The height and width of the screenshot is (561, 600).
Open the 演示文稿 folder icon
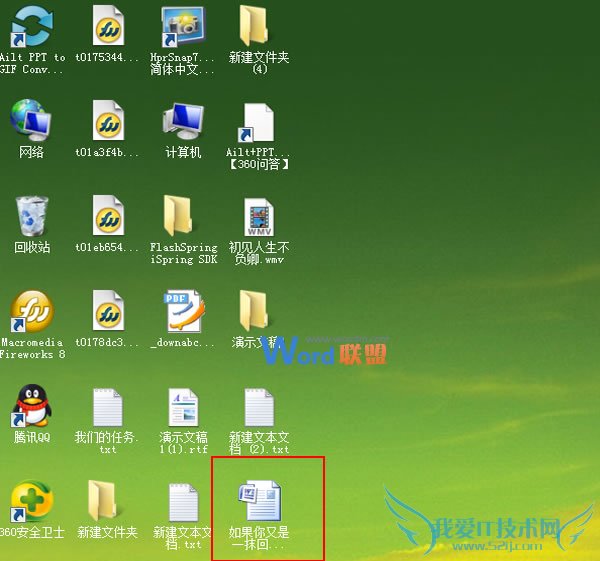[253, 310]
